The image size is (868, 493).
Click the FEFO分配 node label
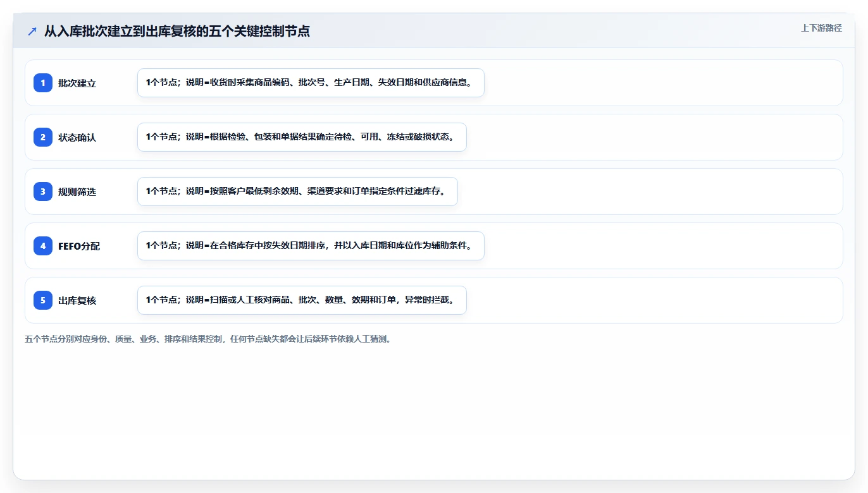79,246
